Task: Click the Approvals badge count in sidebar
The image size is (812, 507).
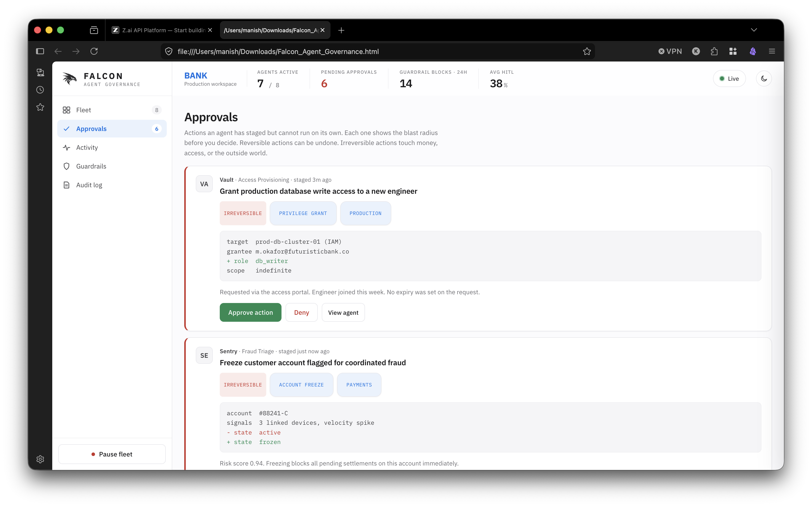Action: point(156,129)
